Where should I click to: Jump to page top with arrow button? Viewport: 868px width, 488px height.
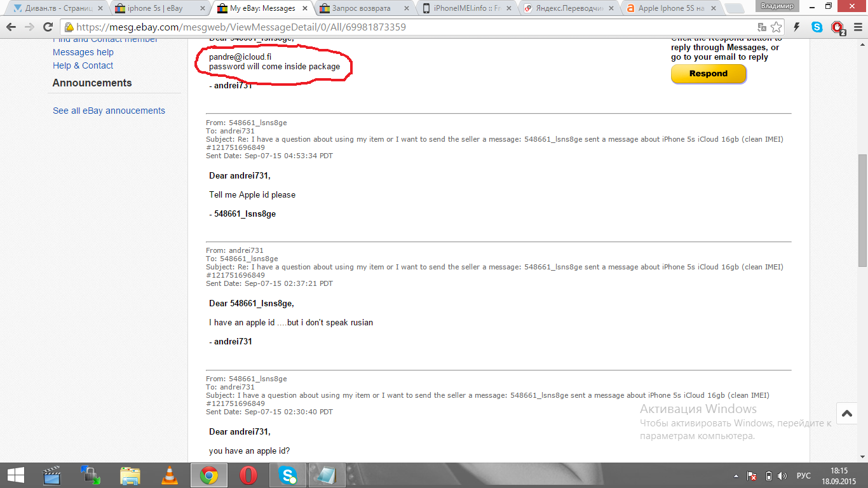[x=846, y=413]
